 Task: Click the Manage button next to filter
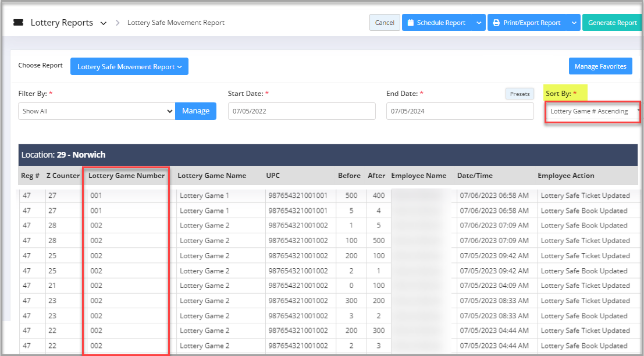click(195, 111)
